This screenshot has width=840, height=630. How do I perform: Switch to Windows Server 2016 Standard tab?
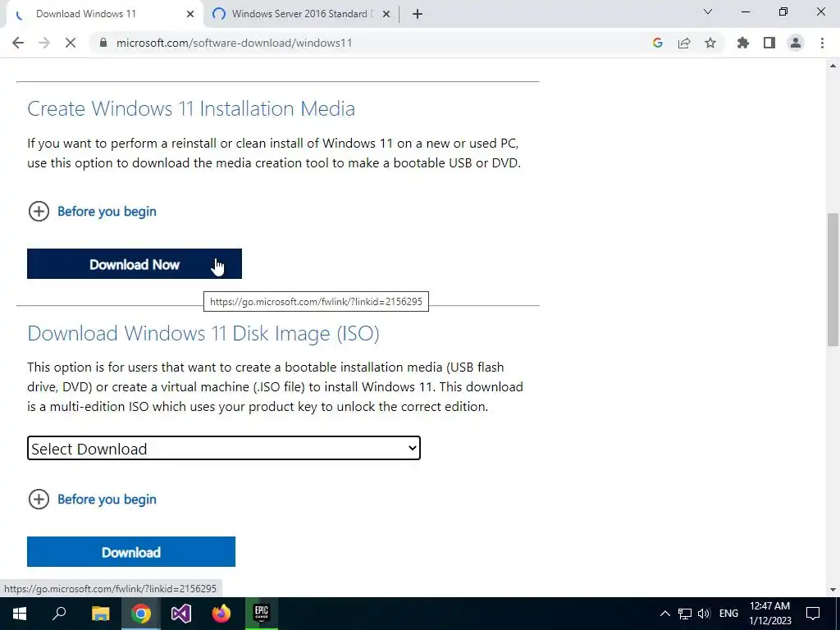pos(301,14)
